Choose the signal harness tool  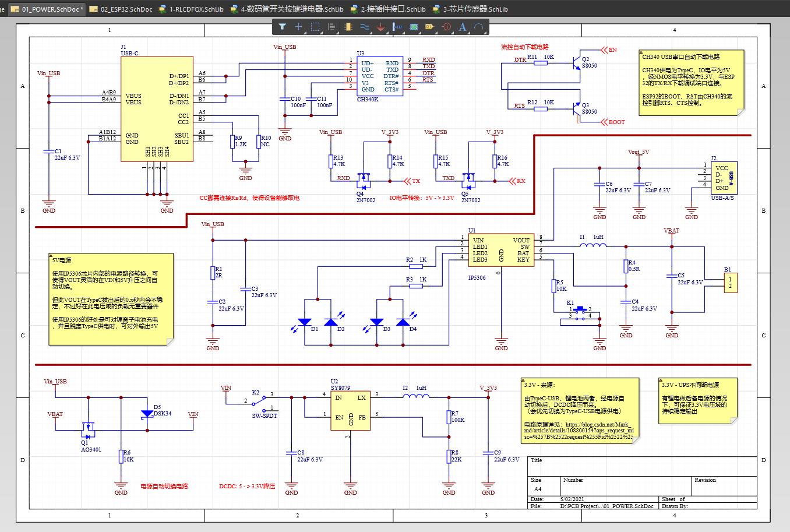click(398, 27)
